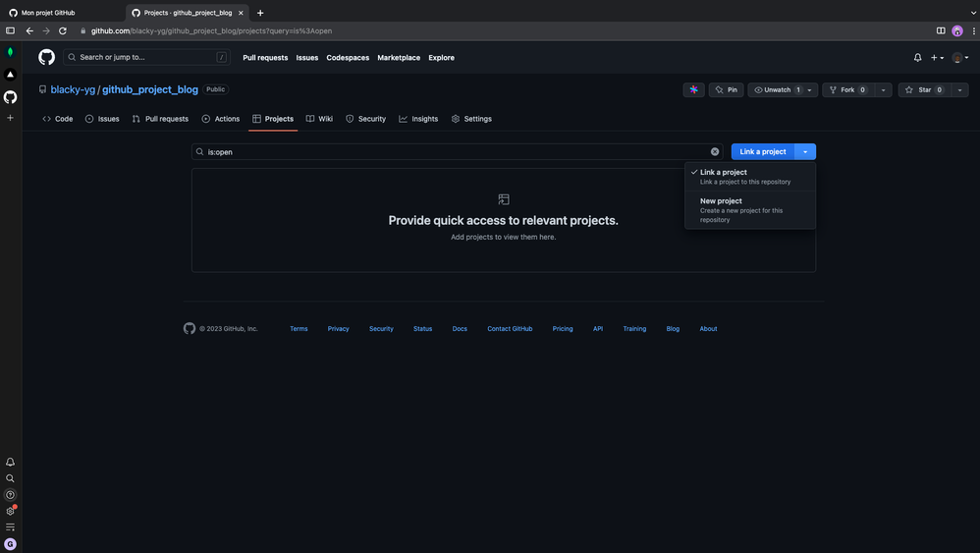
Task: Open the Issues repository tab
Action: point(102,119)
